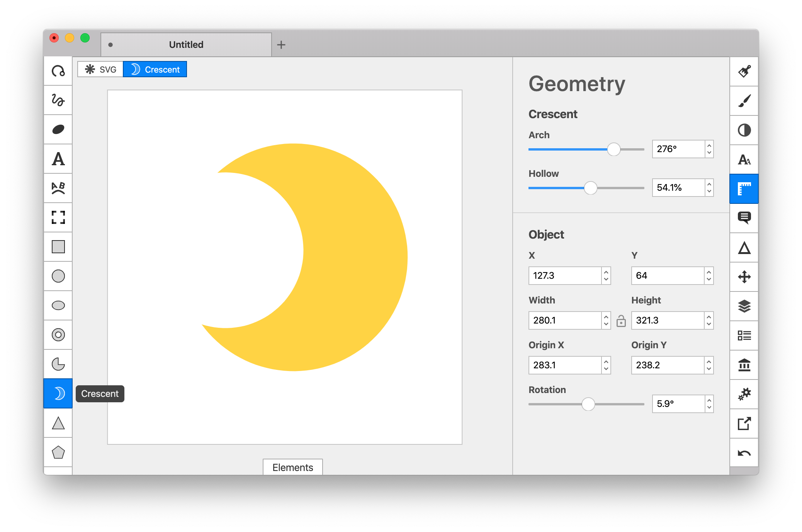Select the Text tool
802x532 pixels.
pos(58,158)
